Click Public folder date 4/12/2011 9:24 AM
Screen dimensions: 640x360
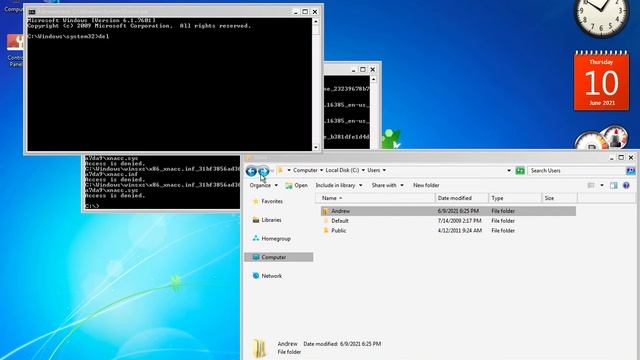click(460, 231)
